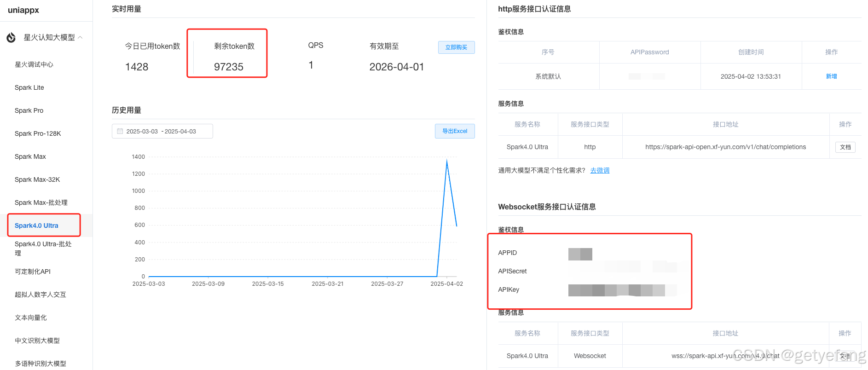Click the 立即购买 button

pyautogui.click(x=456, y=47)
